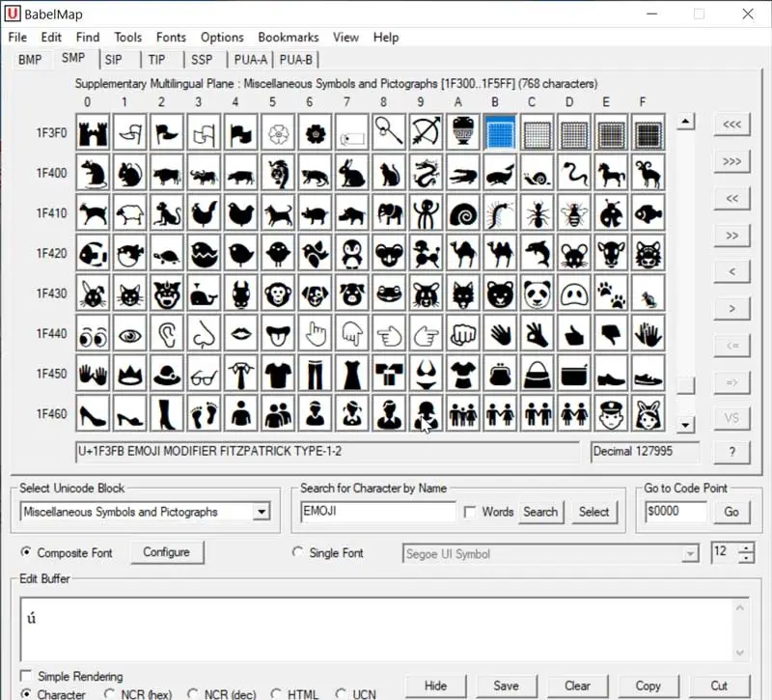Image resolution: width=772 pixels, height=700 pixels.
Task: Expand the Segoe UI Symbol font dropdown
Action: [x=690, y=553]
